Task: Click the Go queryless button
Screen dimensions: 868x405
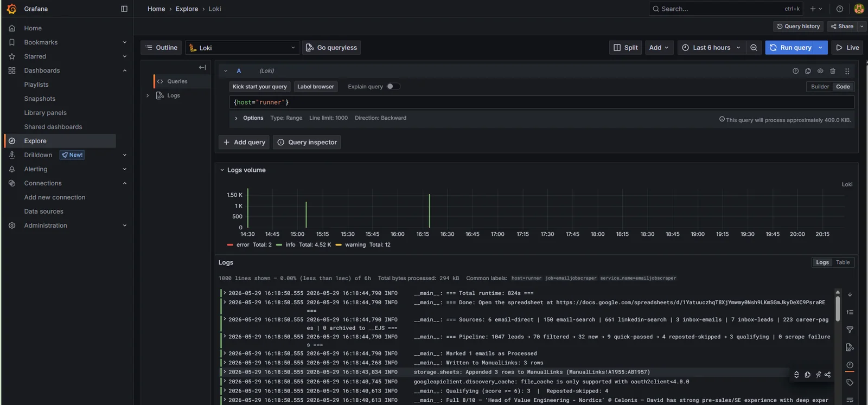Action: pyautogui.click(x=331, y=48)
